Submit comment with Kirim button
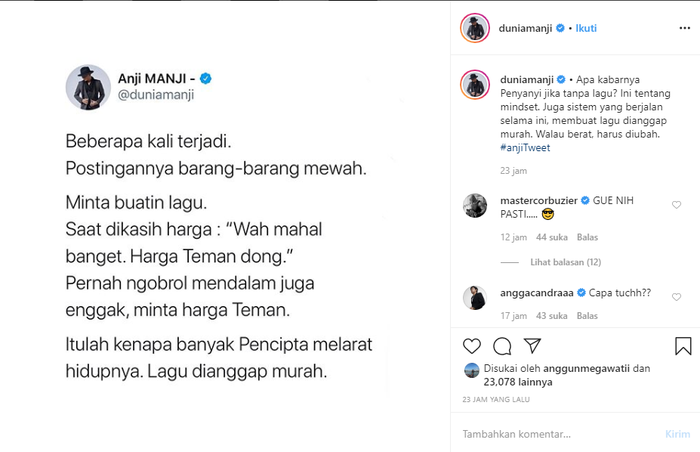 tap(677, 434)
